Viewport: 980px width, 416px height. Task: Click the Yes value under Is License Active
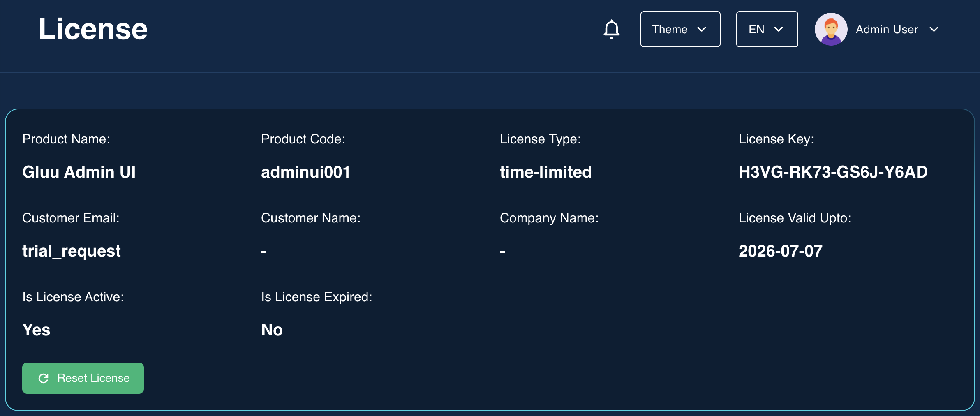coord(36,330)
